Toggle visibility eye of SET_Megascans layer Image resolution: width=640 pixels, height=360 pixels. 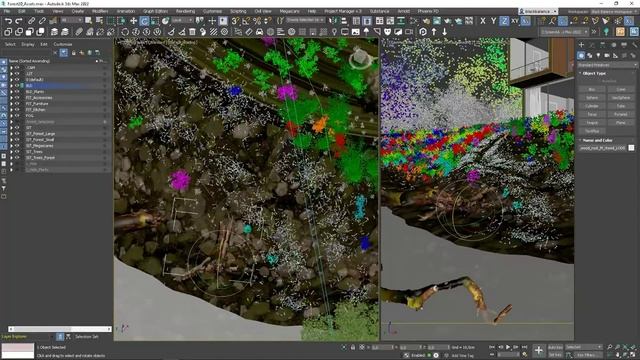(x=17, y=146)
